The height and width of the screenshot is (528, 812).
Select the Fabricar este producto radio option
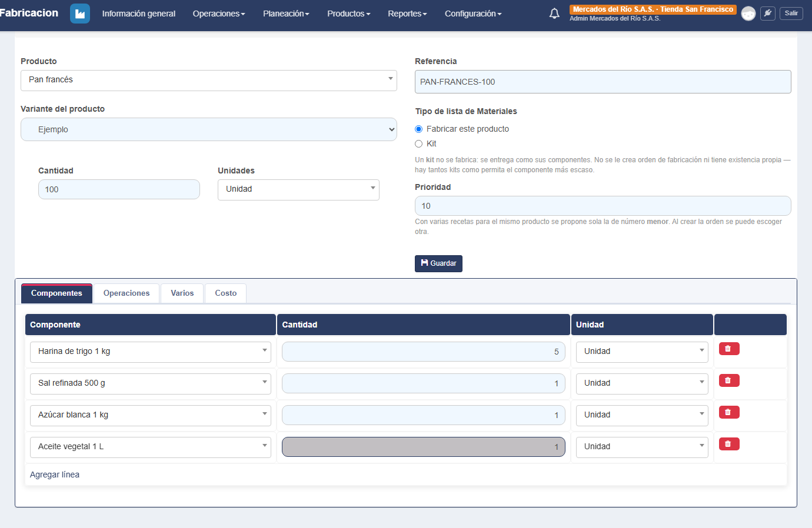coord(419,129)
